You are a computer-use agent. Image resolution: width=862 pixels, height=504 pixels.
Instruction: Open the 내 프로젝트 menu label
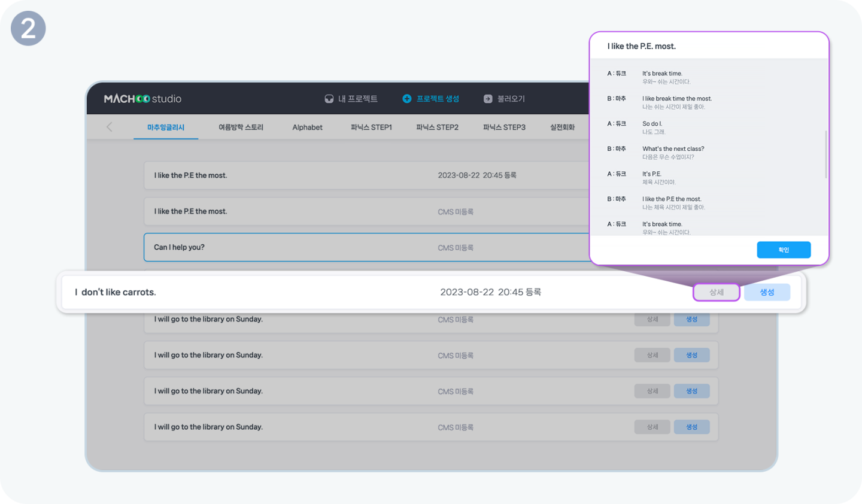tap(358, 99)
